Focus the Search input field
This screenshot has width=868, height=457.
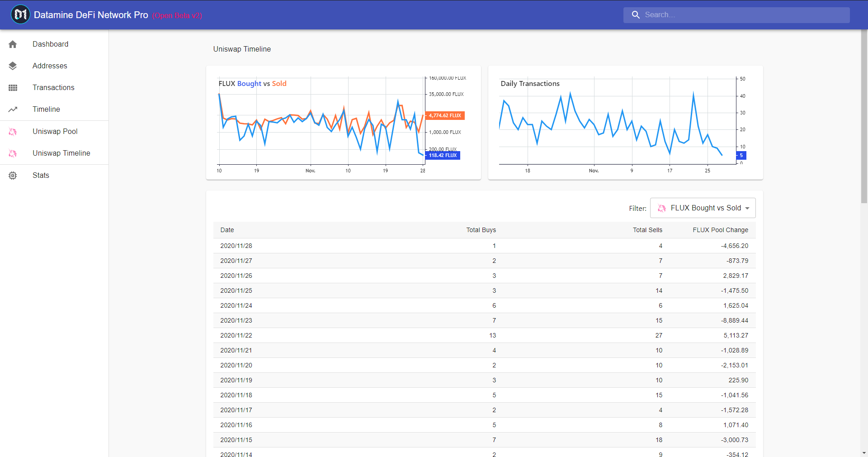pyautogui.click(x=736, y=15)
